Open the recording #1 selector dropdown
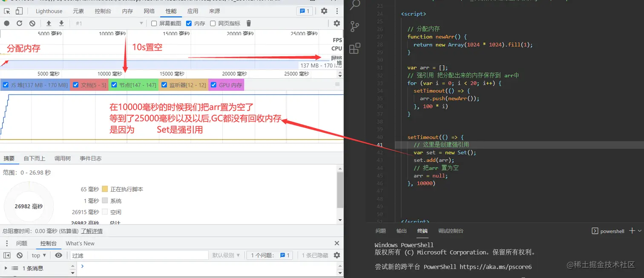 click(x=109, y=23)
